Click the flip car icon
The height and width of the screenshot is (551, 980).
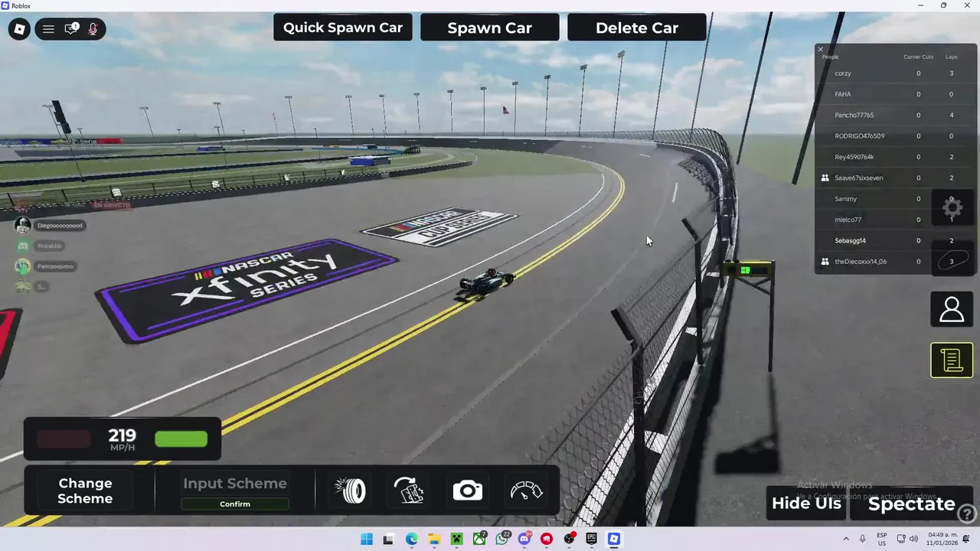(409, 491)
